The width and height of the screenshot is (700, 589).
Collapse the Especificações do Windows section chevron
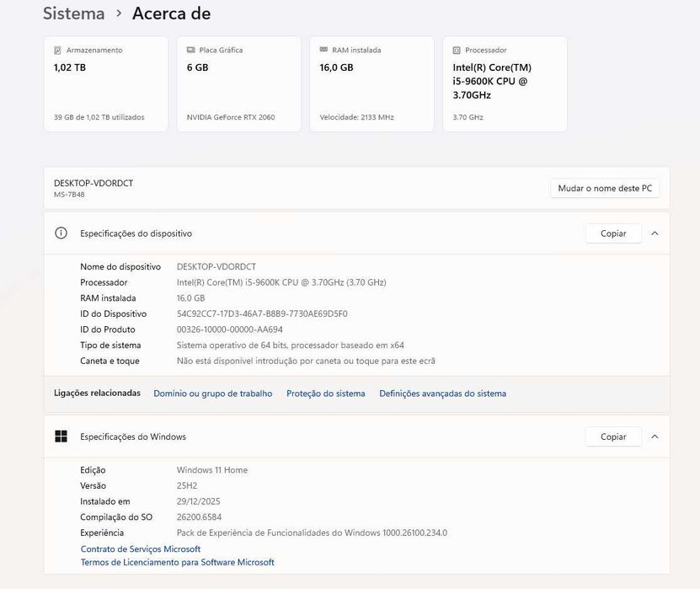(x=655, y=436)
